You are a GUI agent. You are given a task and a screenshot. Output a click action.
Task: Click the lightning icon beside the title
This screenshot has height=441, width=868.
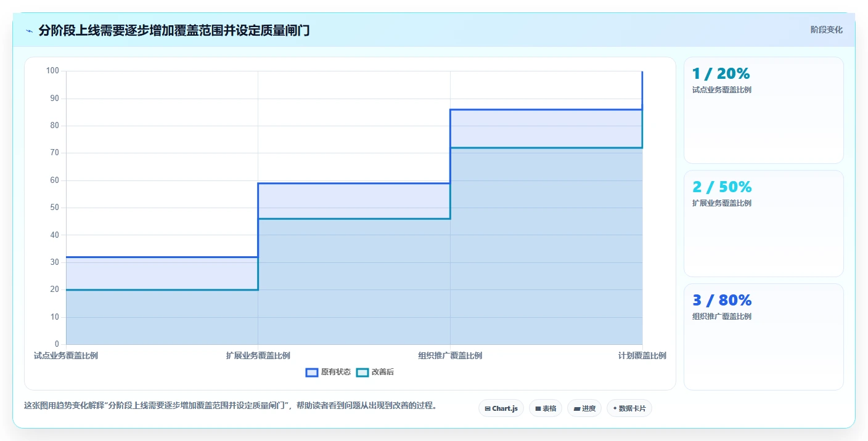coord(30,31)
